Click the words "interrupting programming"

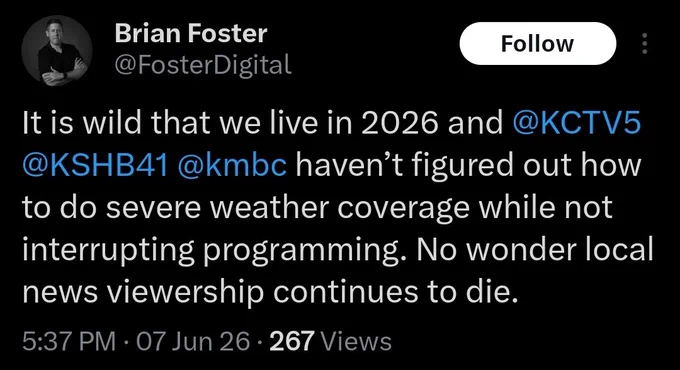(210, 250)
